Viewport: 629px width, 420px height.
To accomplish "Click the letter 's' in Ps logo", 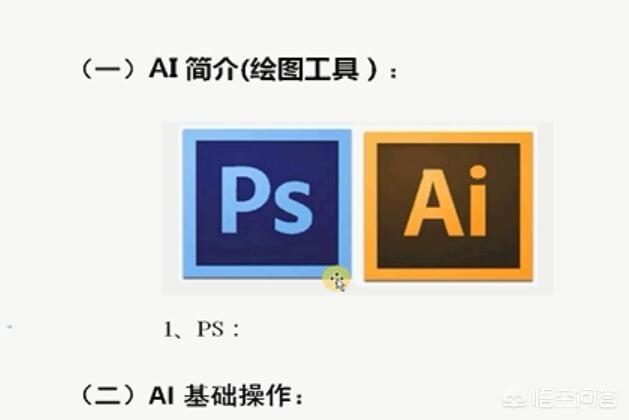I will point(293,207).
